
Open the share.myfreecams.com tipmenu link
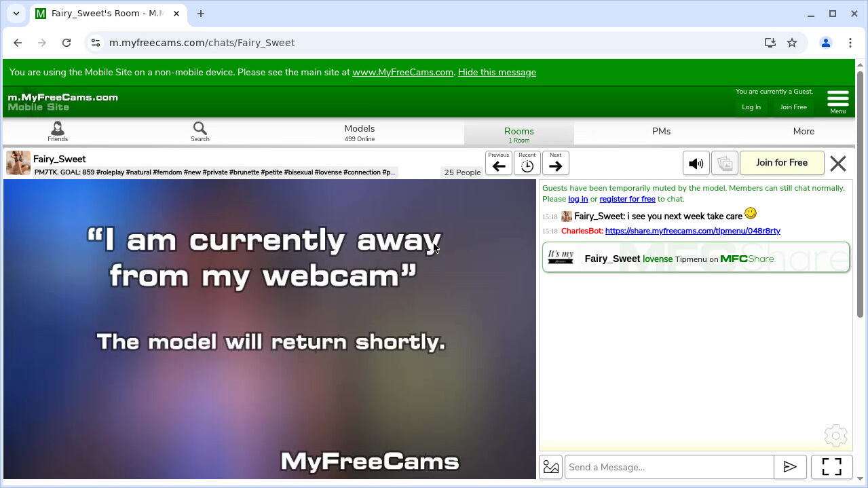[692, 231]
